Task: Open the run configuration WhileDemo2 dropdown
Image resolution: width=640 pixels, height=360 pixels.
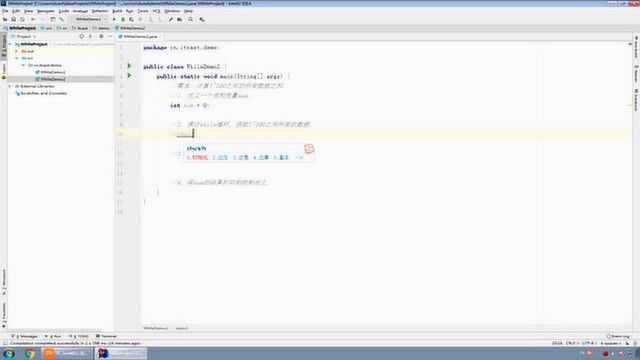Action: (x=91, y=19)
